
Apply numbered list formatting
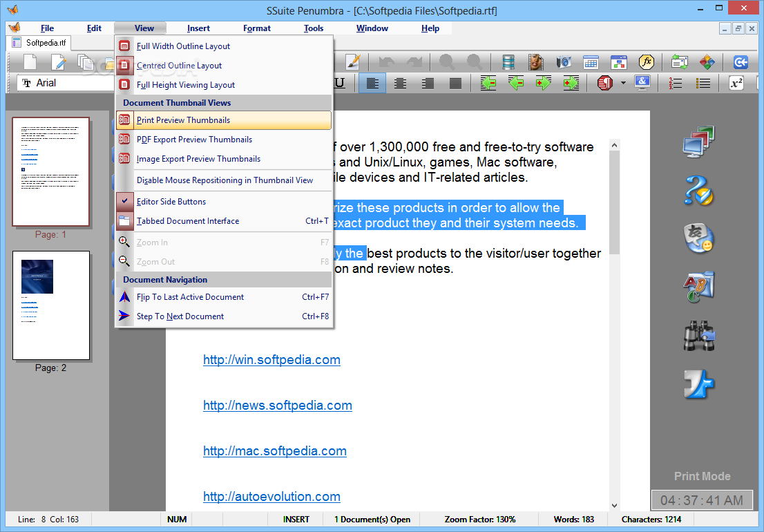click(676, 84)
